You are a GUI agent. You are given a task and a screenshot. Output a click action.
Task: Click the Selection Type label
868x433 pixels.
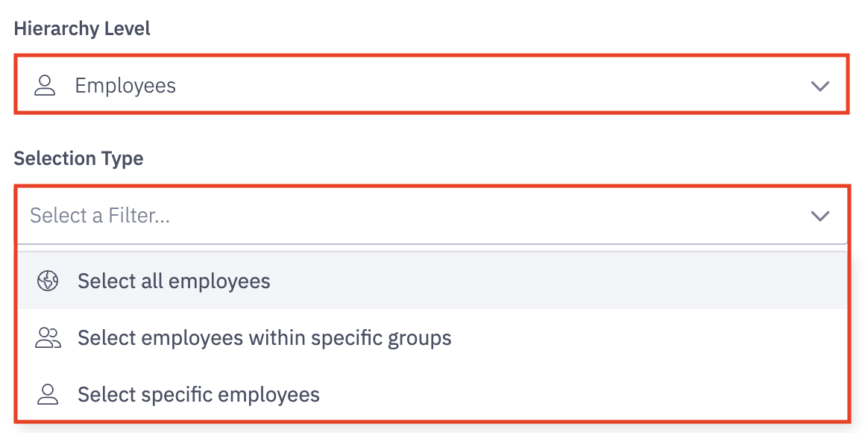point(78,158)
